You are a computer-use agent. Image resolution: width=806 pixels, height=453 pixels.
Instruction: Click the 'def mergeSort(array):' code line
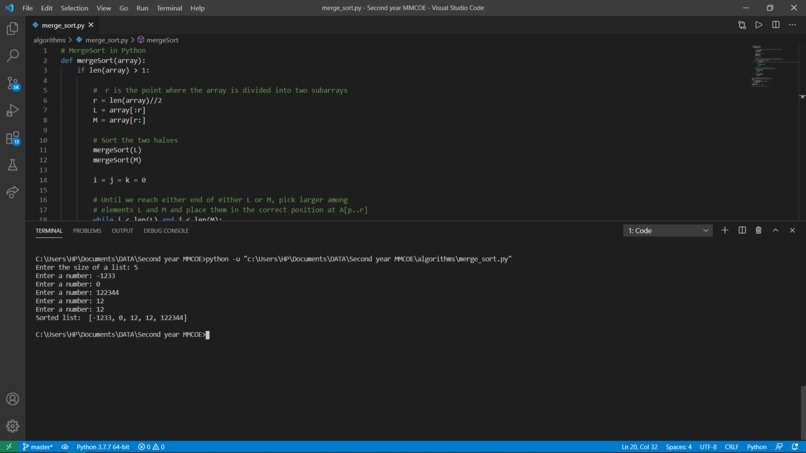point(103,60)
